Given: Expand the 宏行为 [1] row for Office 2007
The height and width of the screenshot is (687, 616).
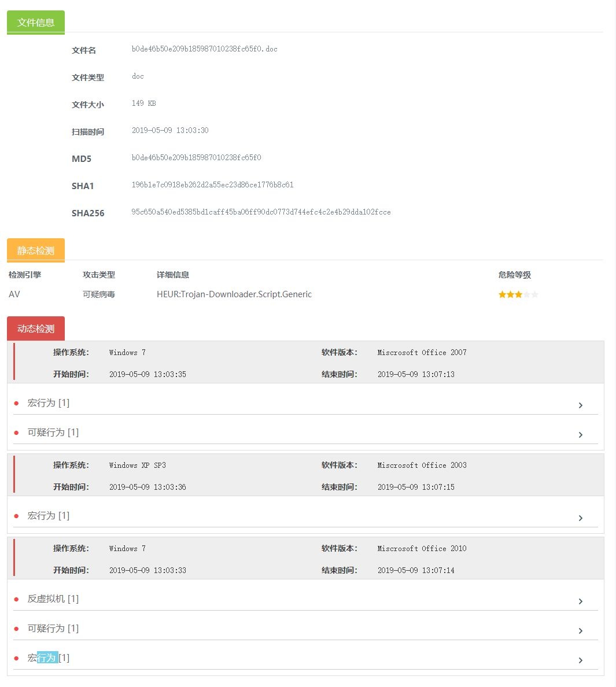Looking at the screenshot, I should (49, 403).
